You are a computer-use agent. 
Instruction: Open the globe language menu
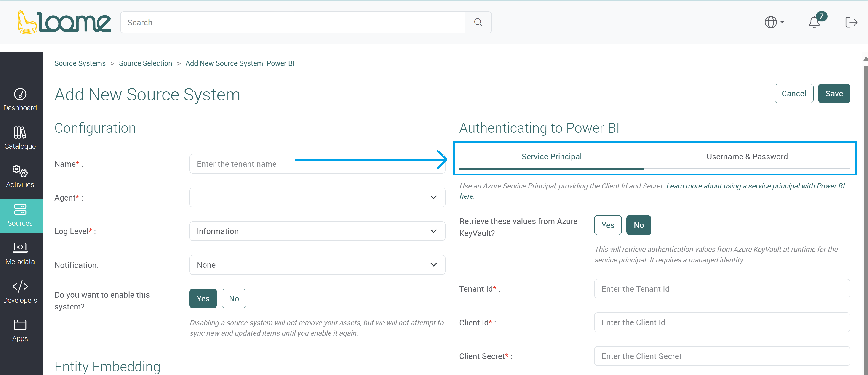pyautogui.click(x=774, y=22)
